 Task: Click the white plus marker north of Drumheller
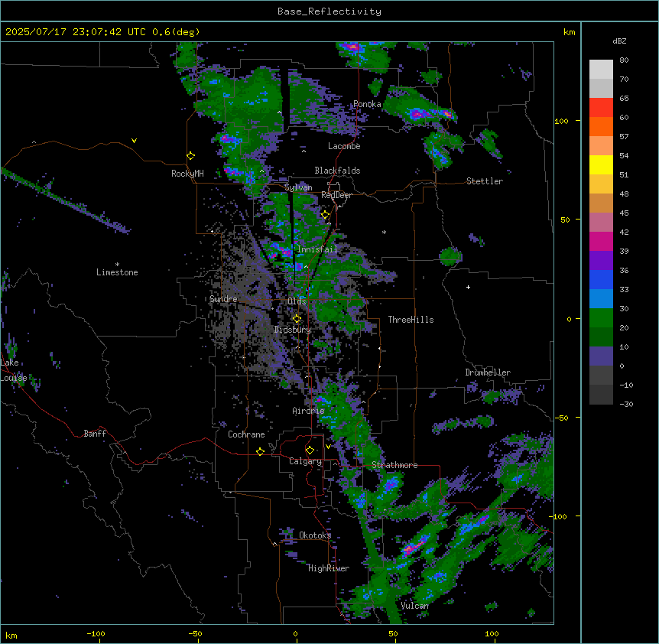468,287
